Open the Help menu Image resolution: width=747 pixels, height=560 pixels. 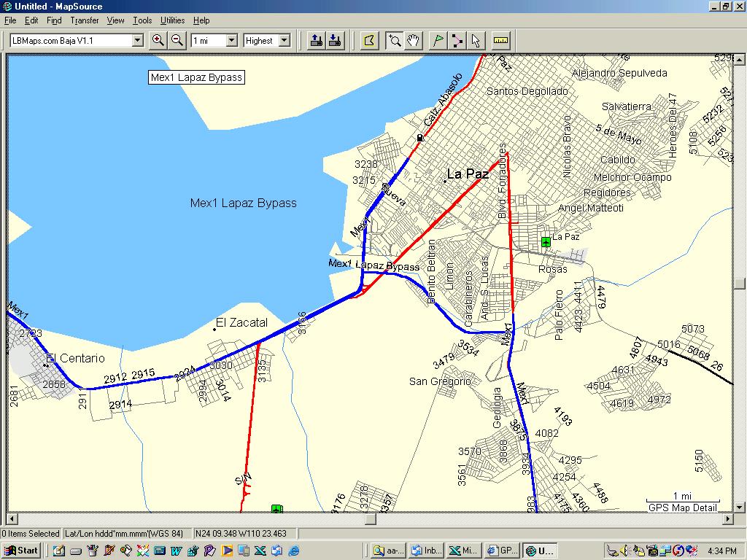pyautogui.click(x=201, y=20)
